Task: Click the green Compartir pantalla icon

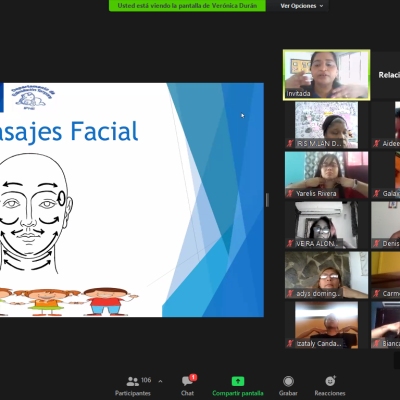Action: tap(238, 381)
